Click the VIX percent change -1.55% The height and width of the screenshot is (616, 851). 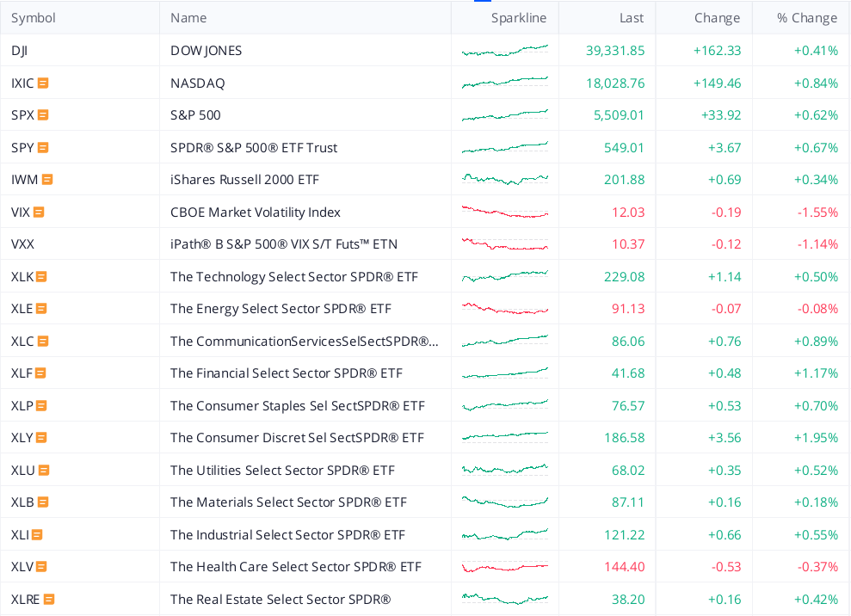click(x=818, y=213)
